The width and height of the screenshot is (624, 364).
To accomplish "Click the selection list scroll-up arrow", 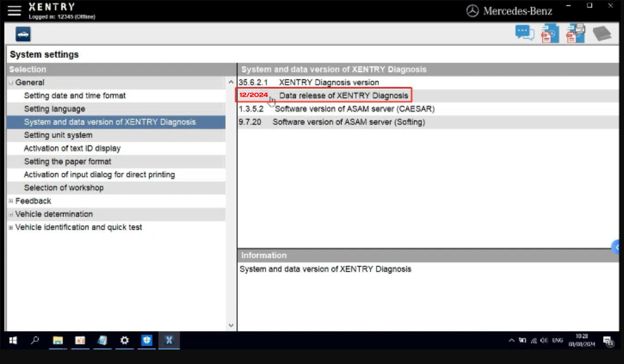I will coord(230,81).
